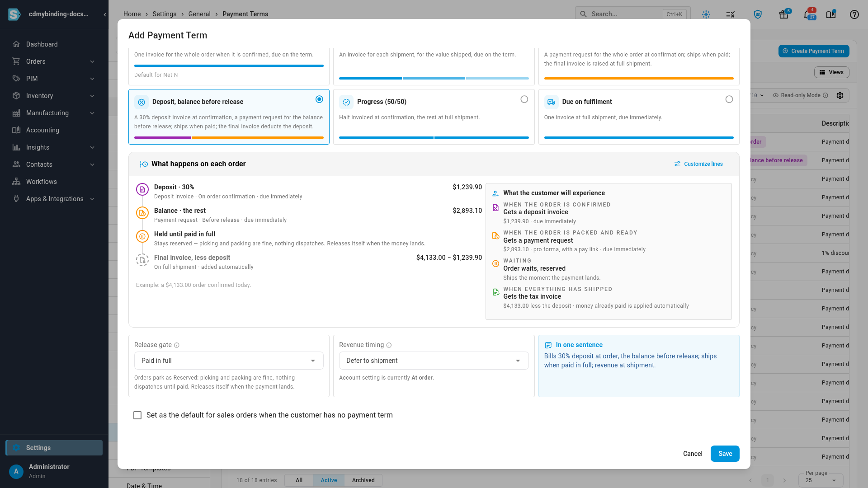Click the AI sparkle icon in top bar

[x=706, y=14]
